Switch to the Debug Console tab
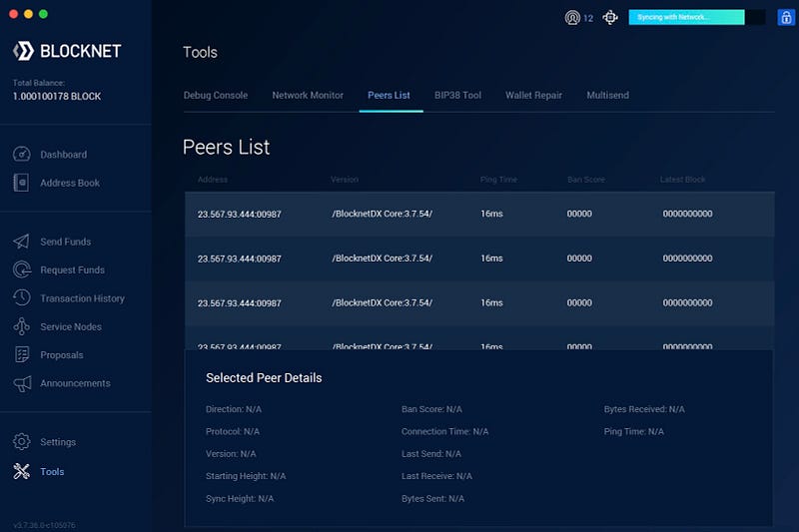 (216, 95)
